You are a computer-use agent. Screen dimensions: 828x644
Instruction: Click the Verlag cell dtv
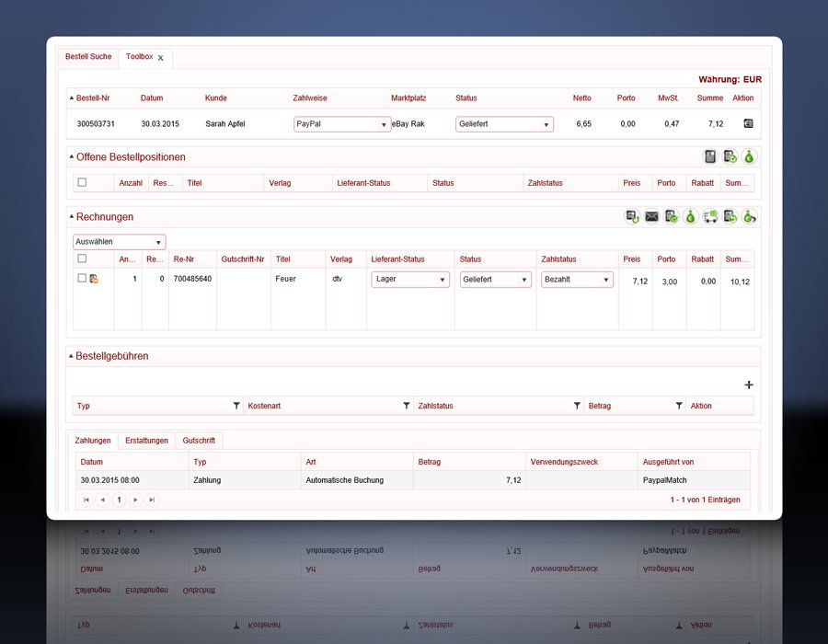point(338,279)
